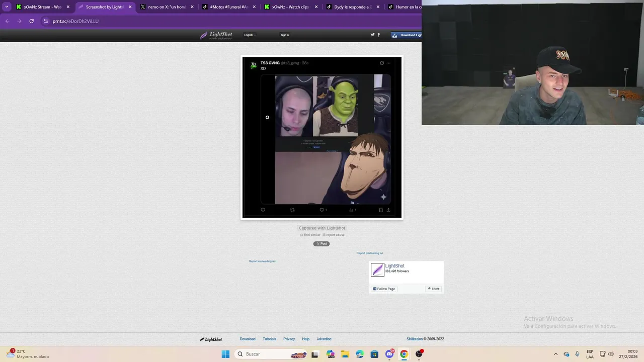This screenshot has height=362, width=644.
Task: Open the footer Download link
Action: (248, 339)
